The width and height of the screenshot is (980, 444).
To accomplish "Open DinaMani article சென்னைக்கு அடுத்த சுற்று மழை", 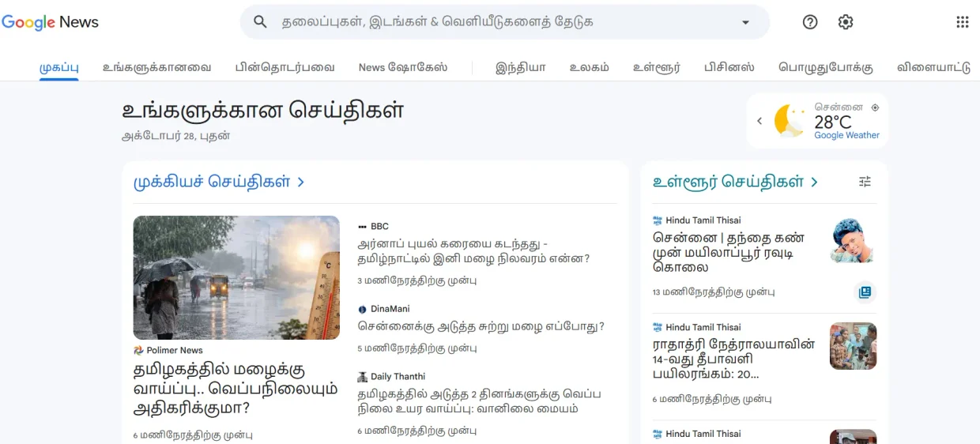I will [x=481, y=326].
